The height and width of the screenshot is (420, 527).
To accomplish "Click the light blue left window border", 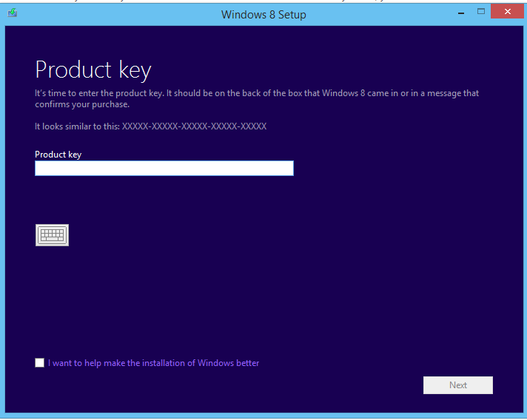I will click(2, 222).
